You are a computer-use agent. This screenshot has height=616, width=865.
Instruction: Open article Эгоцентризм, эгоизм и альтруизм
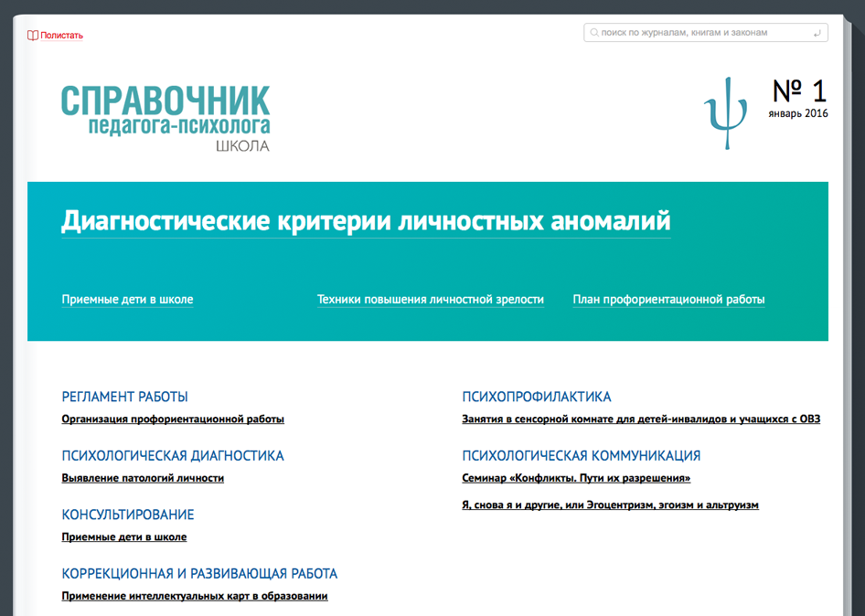(610, 505)
